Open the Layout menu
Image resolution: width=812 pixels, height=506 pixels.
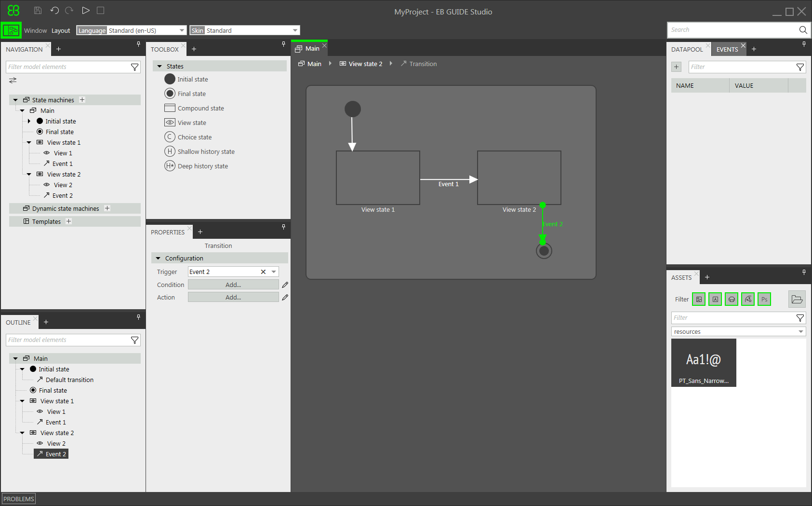[61, 30]
